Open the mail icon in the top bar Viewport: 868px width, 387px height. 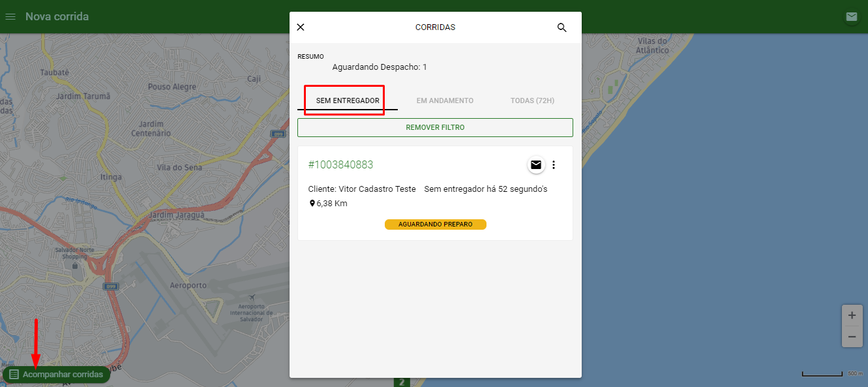851,16
